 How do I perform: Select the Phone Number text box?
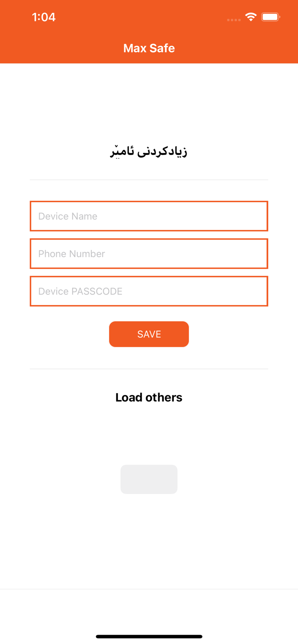pos(149,253)
